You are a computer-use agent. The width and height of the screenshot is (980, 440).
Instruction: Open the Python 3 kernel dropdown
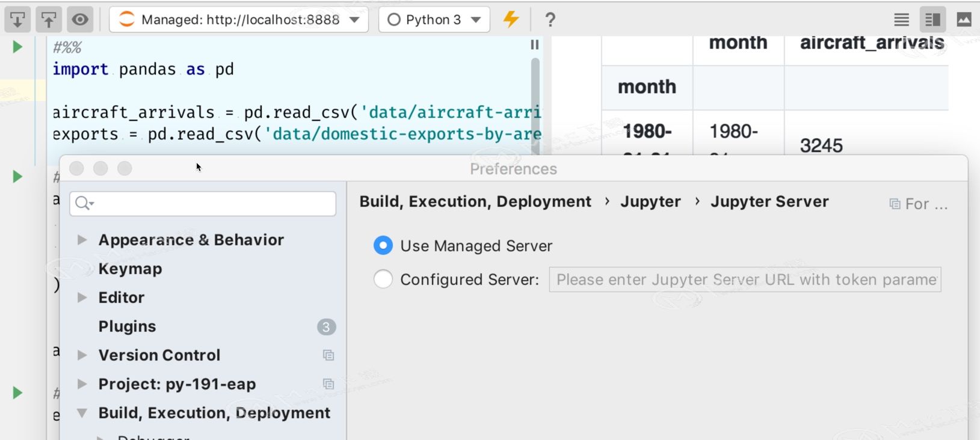[434, 19]
